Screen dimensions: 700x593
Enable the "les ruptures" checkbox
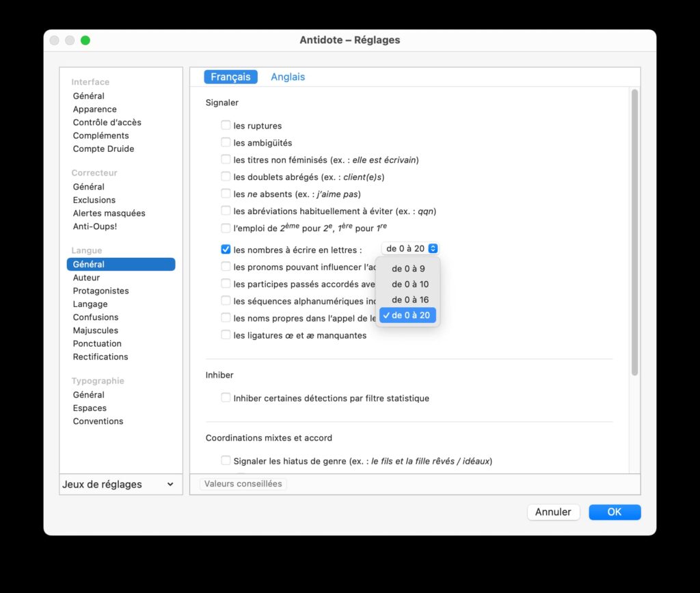coord(226,126)
